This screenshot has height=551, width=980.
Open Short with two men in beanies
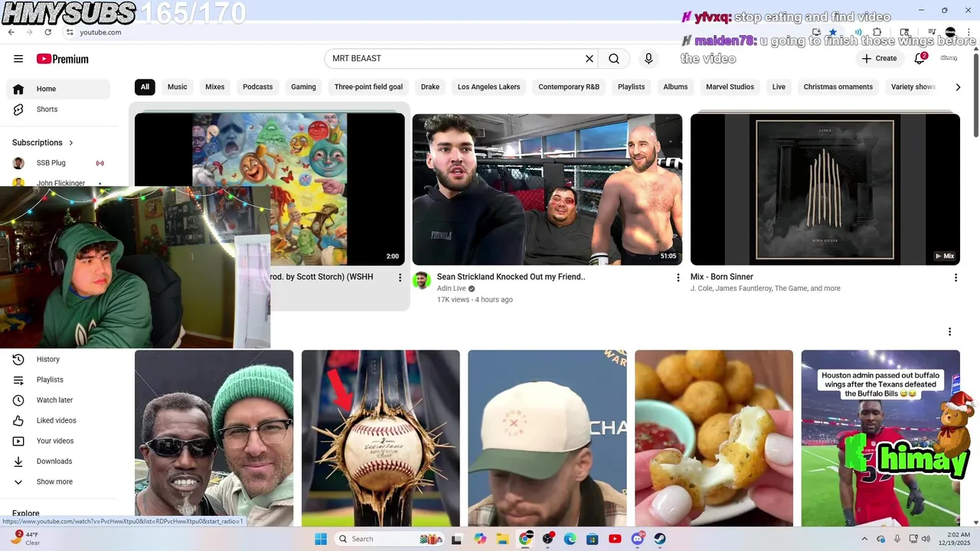pyautogui.click(x=214, y=438)
